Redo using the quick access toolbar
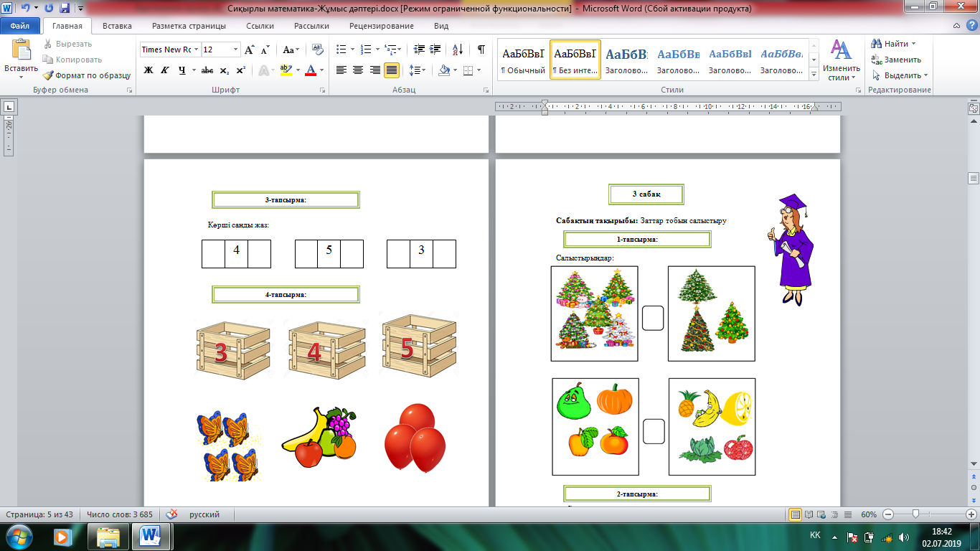This screenshot has width=980, height=551. click(x=49, y=9)
